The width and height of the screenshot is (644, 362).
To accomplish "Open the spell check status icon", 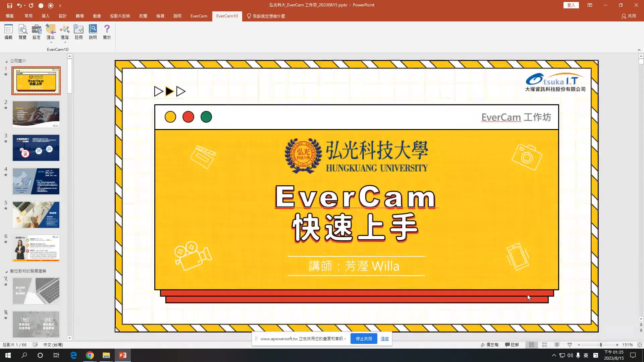I will pyautogui.click(x=35, y=345).
